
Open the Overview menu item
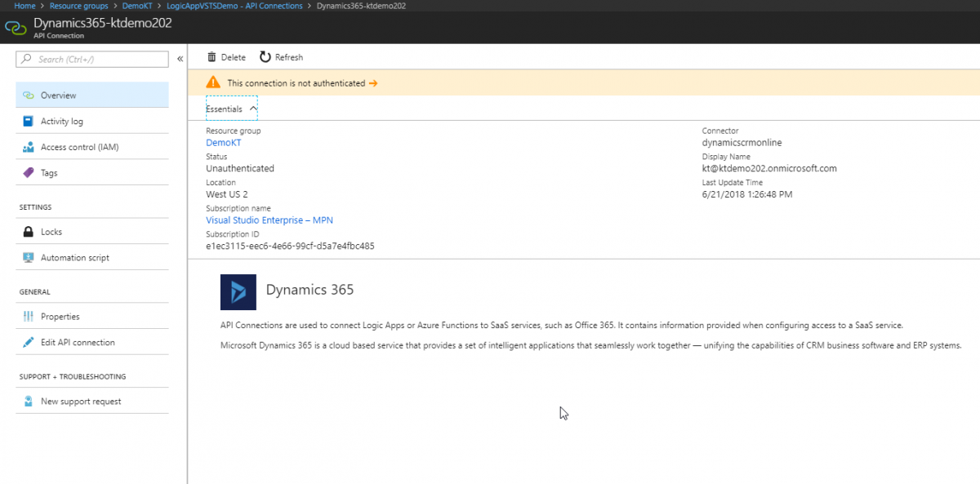(92, 95)
